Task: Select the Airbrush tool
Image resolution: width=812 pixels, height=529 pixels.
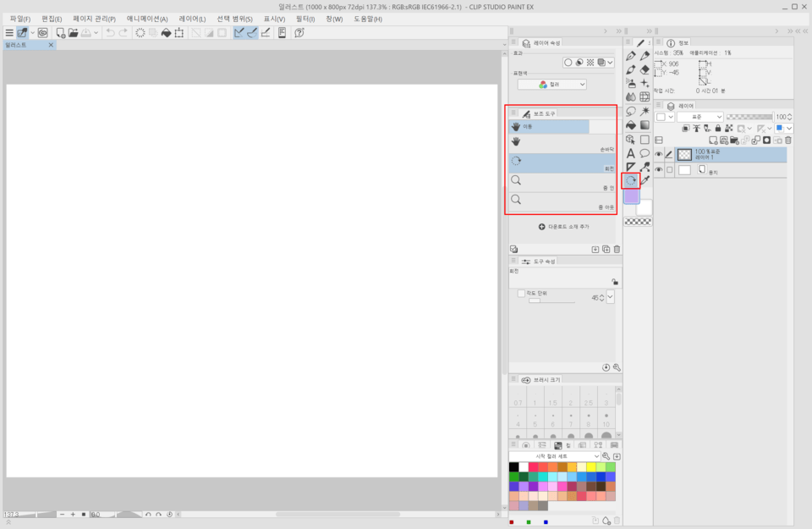Action: point(631,83)
